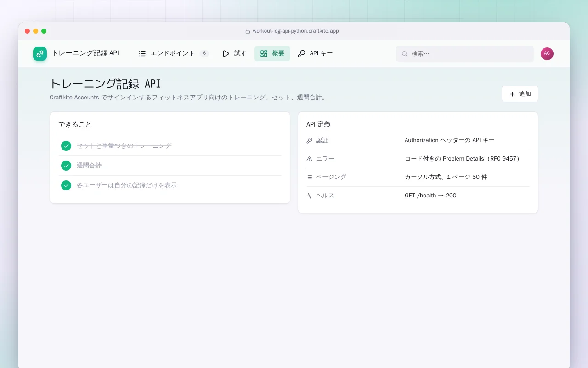Click the トレーニング記録 API header title
Viewport: 588px width, 368px height.
85,53
